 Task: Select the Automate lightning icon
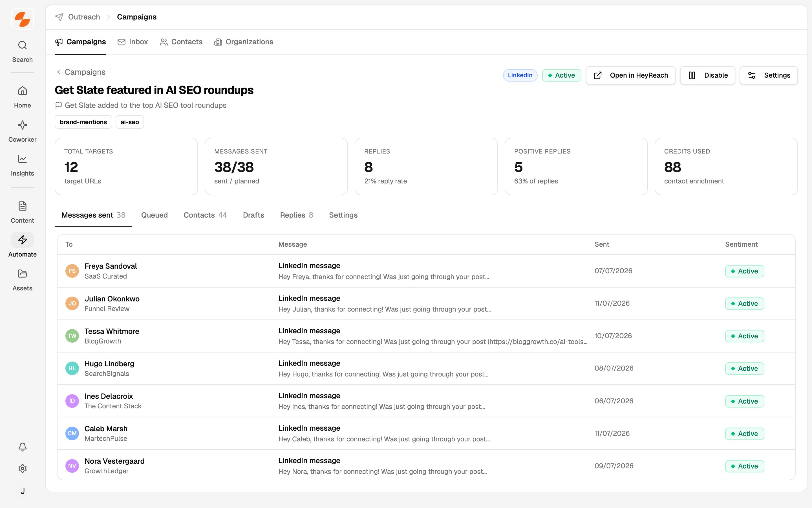pos(23,240)
